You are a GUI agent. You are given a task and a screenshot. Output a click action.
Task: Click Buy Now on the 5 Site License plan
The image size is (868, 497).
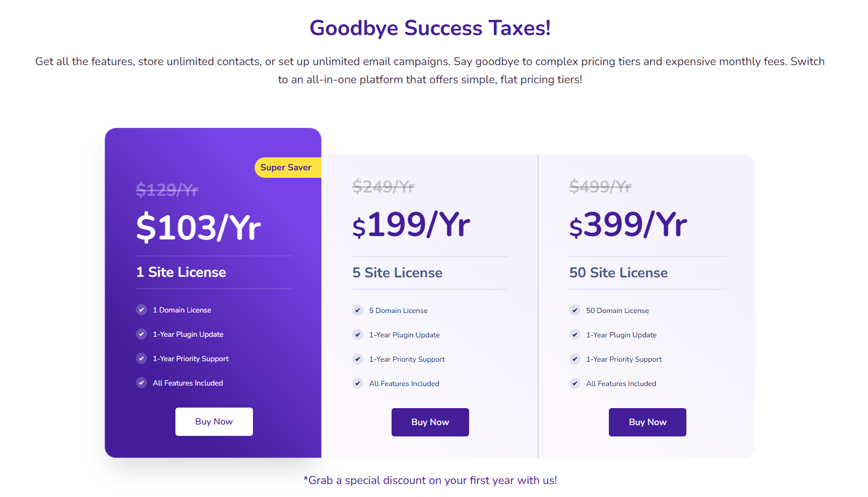[x=430, y=422]
